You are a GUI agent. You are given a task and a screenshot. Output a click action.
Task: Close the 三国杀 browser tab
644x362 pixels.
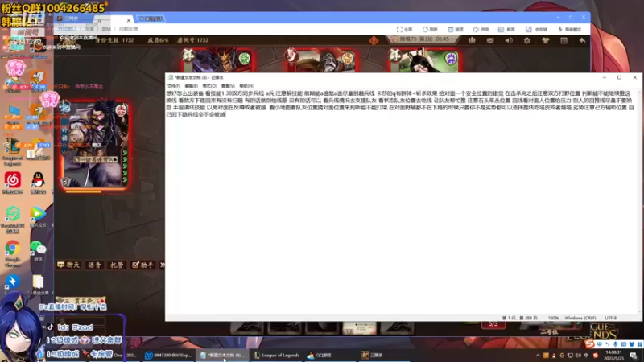click(x=129, y=20)
